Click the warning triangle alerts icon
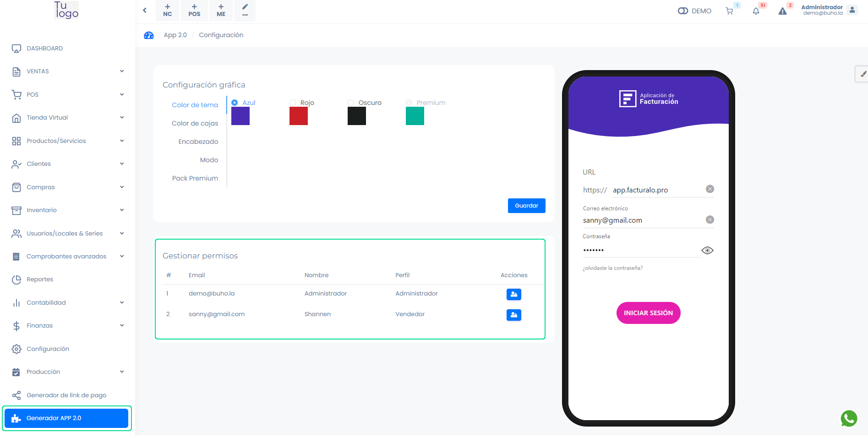 782,11
